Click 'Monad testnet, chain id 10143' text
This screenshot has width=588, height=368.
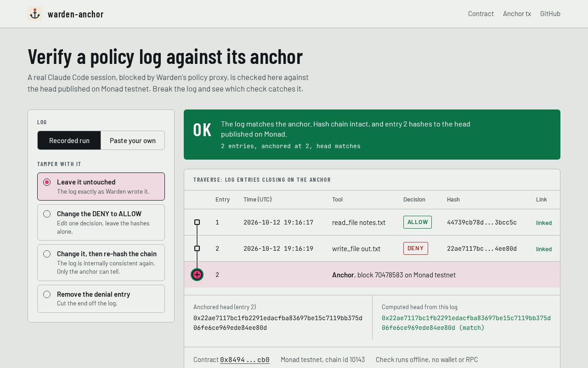[323, 360]
